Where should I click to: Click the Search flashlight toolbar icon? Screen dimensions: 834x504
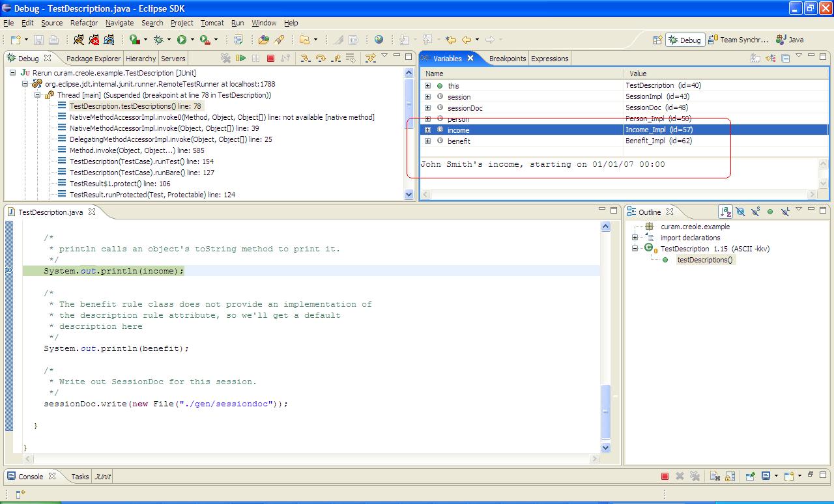(279, 40)
